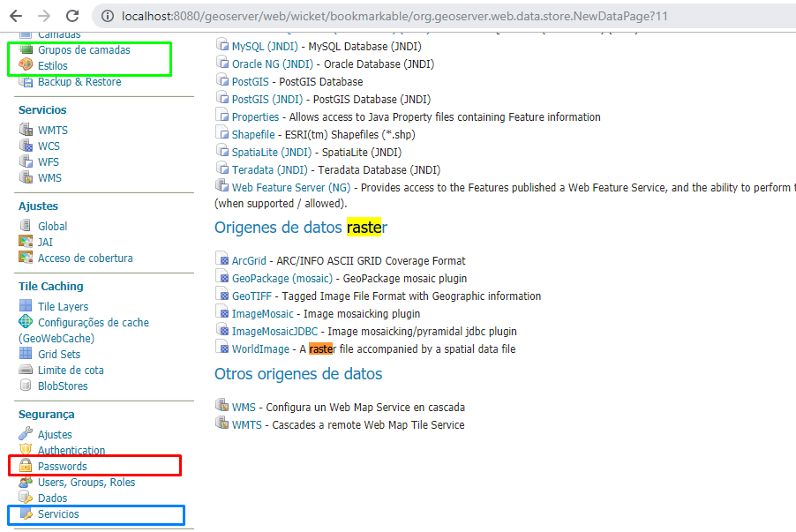The image size is (796, 532).
Task: Click the Passwords lock icon
Action: pyautogui.click(x=26, y=466)
